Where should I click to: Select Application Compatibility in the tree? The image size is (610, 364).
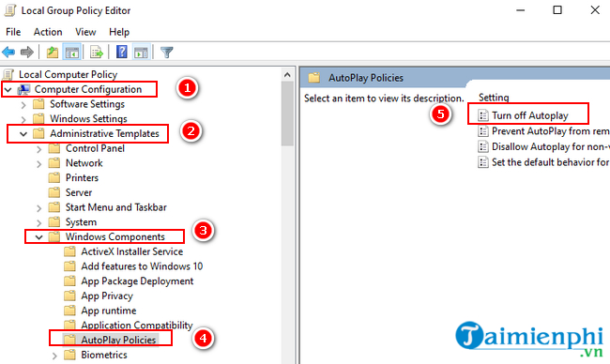tap(137, 326)
